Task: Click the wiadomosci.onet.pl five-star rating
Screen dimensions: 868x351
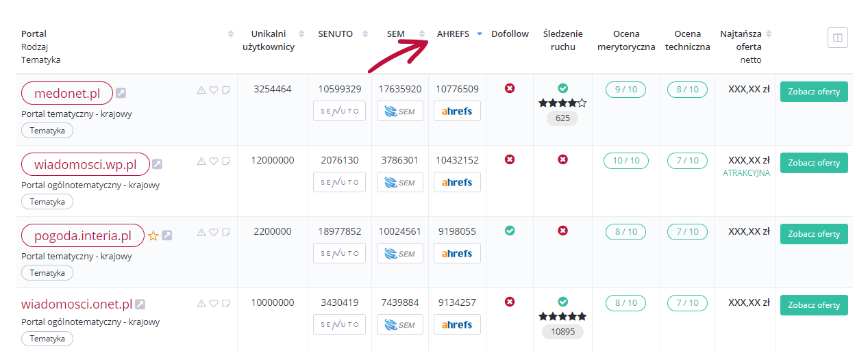Action: 562,317
